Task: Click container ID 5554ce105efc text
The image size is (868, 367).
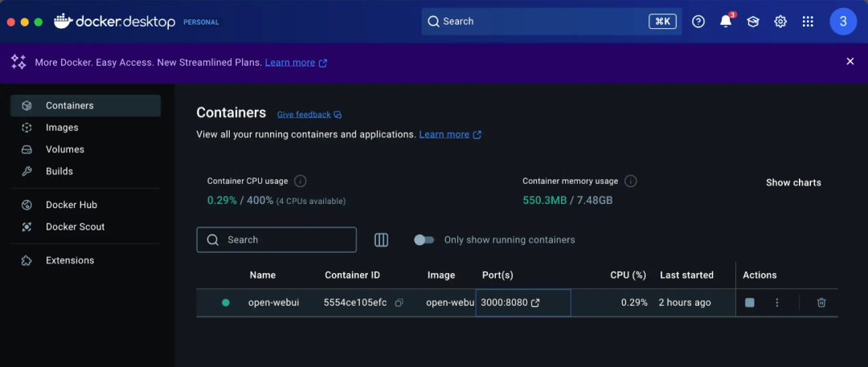Action: point(355,303)
